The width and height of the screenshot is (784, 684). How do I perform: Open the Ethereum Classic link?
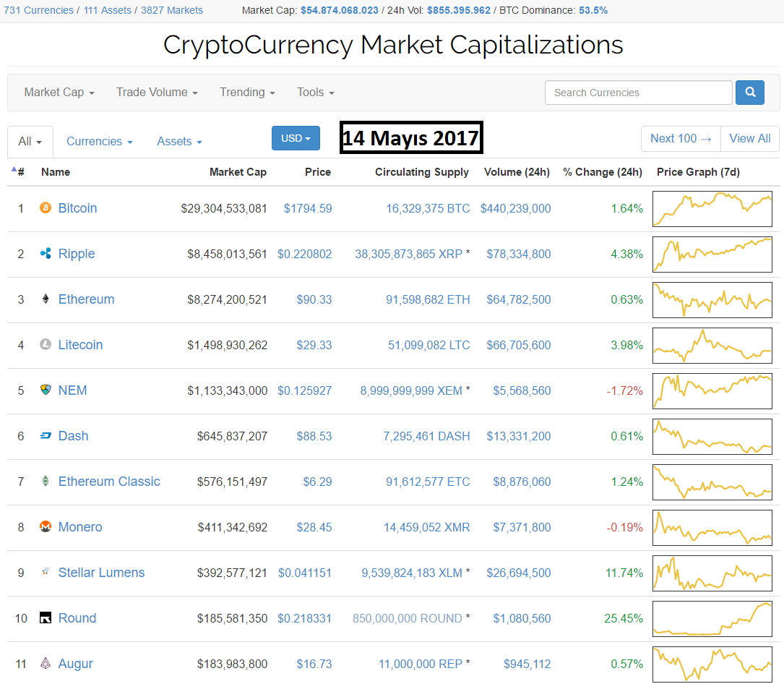click(109, 481)
